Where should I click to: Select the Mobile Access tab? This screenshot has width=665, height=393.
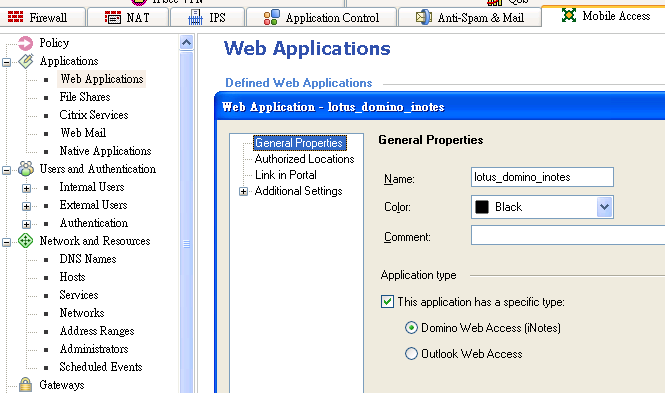tap(604, 16)
